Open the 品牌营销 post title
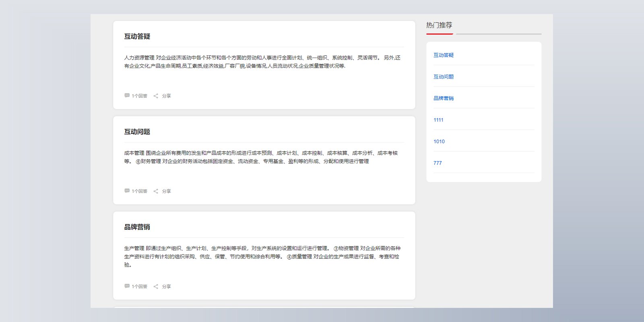 coord(137,227)
